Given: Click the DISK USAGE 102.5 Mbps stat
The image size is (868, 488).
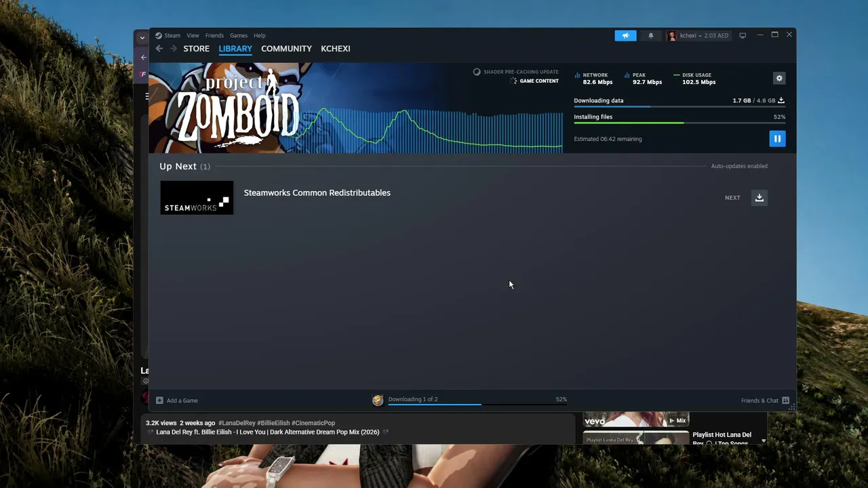Looking at the screenshot, I should (x=694, y=79).
